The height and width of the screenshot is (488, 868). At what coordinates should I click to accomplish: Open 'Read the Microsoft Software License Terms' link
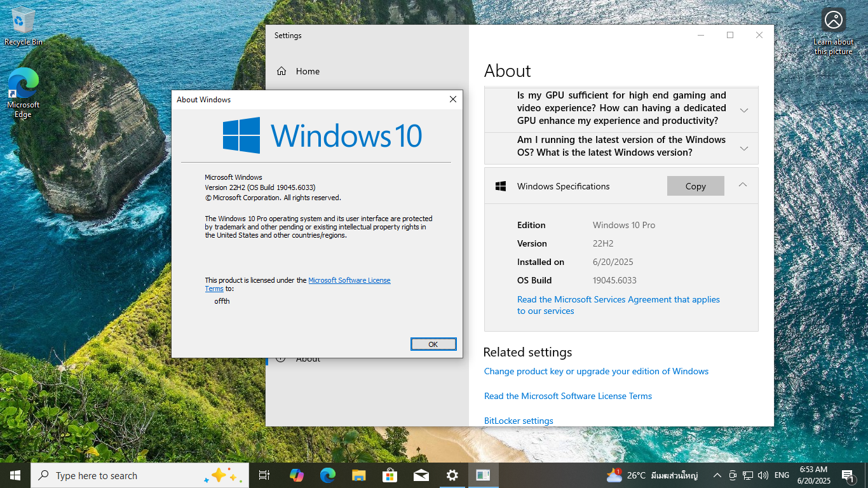click(x=568, y=396)
